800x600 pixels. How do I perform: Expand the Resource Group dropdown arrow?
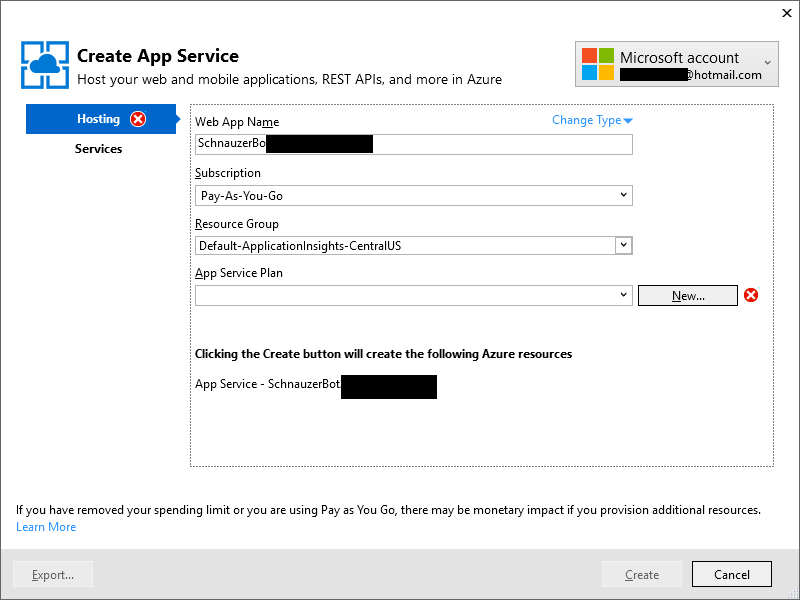coord(623,245)
